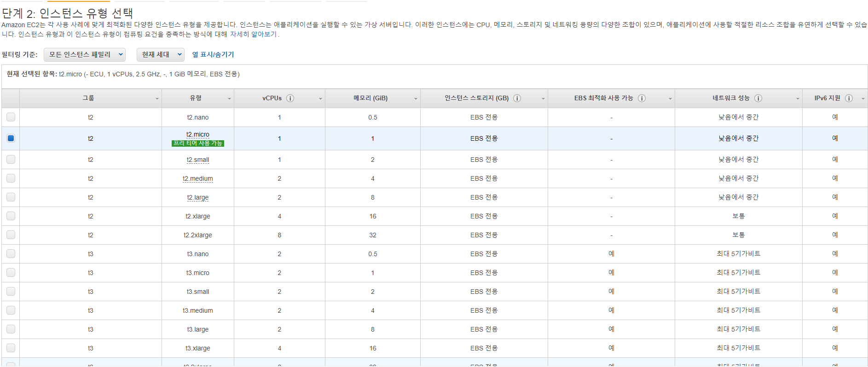Viewport: 868px width, 367px height.
Task: Tick the t3.xlarge instance checkbox
Action: point(11,348)
